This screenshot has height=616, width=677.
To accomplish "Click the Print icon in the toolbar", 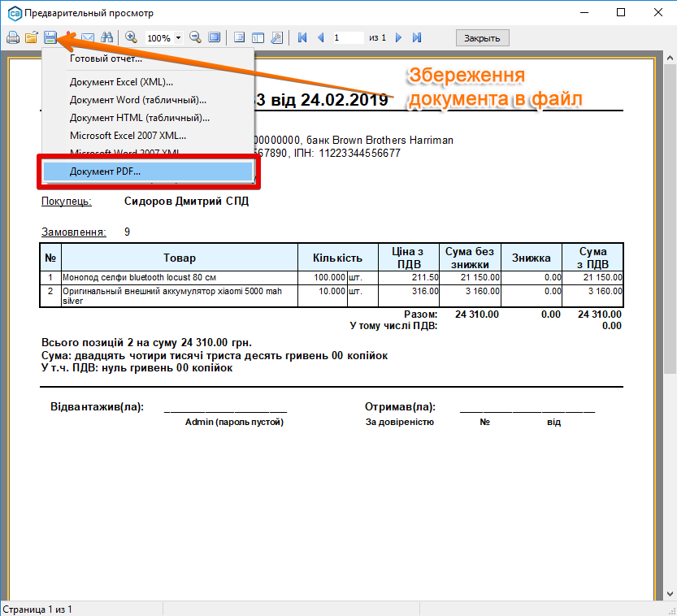I will click(x=13, y=38).
